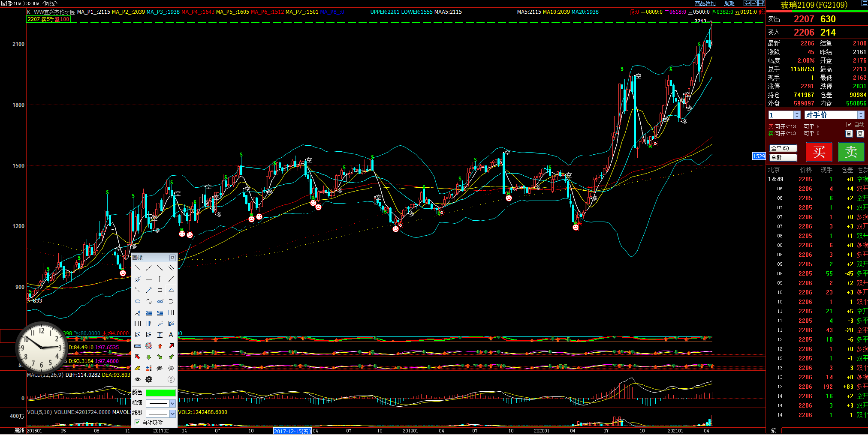Select the circular gauge drawing tool

149,346
